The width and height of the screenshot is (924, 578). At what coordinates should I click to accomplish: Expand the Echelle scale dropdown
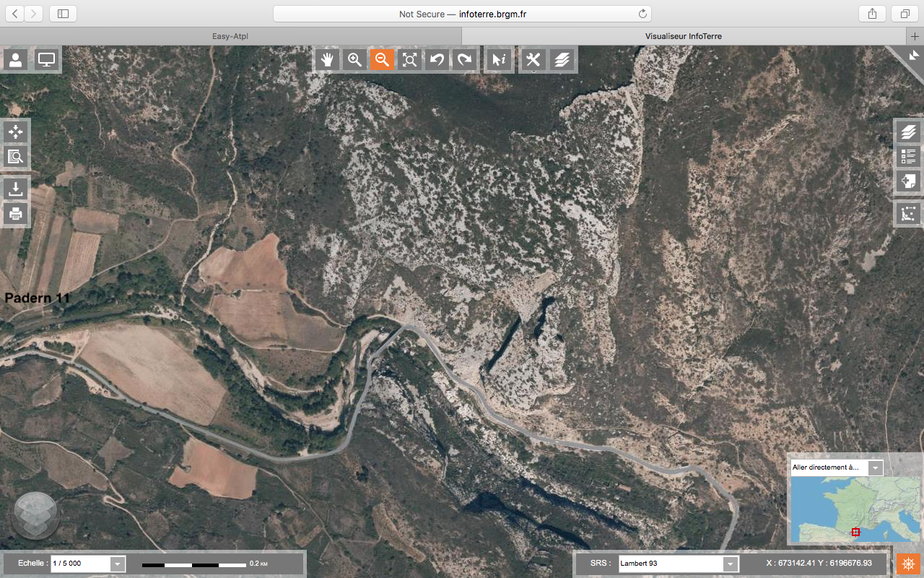click(x=118, y=564)
